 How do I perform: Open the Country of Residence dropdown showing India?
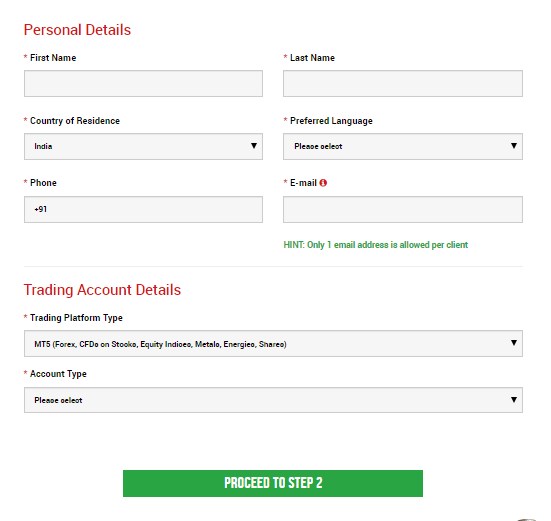click(143, 146)
